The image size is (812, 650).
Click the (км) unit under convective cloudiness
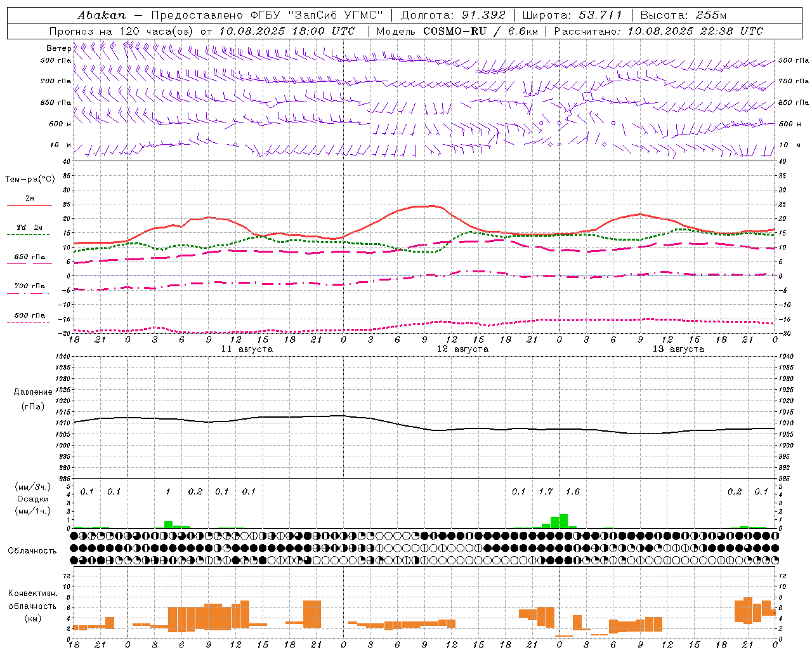tap(32, 618)
